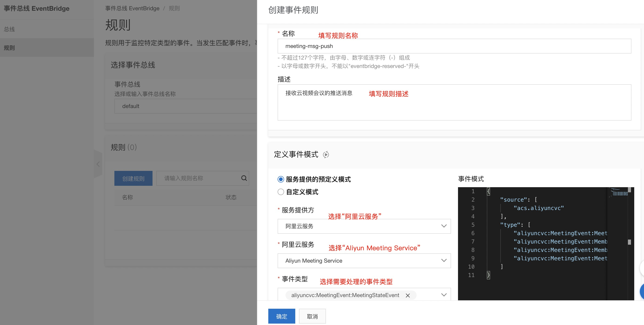
Task: Select 自定义模式 radio button
Action: click(281, 192)
